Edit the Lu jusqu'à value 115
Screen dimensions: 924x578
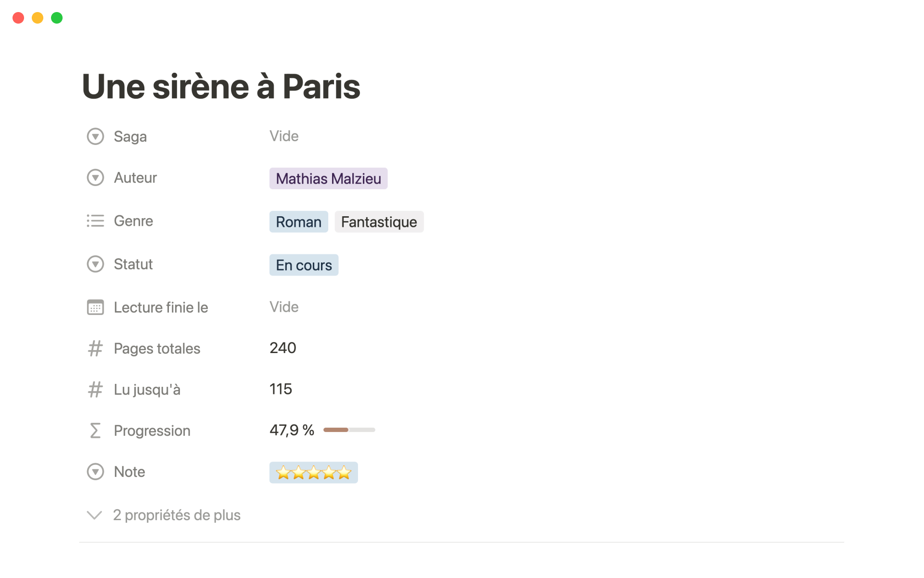click(281, 389)
